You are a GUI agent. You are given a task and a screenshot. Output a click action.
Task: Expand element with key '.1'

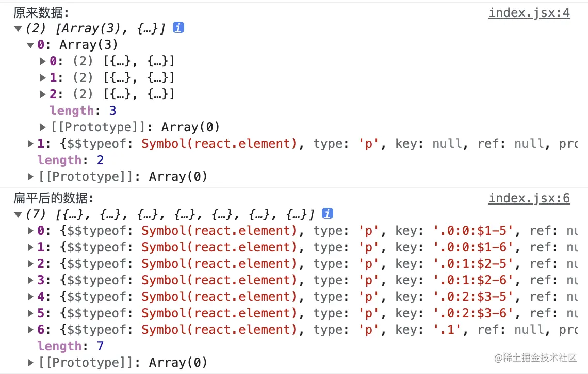(x=31, y=330)
